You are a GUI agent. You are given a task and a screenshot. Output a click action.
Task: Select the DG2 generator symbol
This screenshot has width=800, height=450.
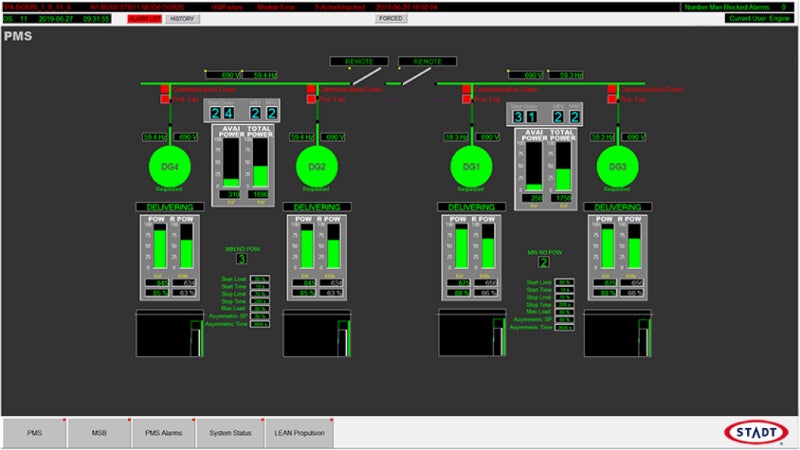point(316,164)
